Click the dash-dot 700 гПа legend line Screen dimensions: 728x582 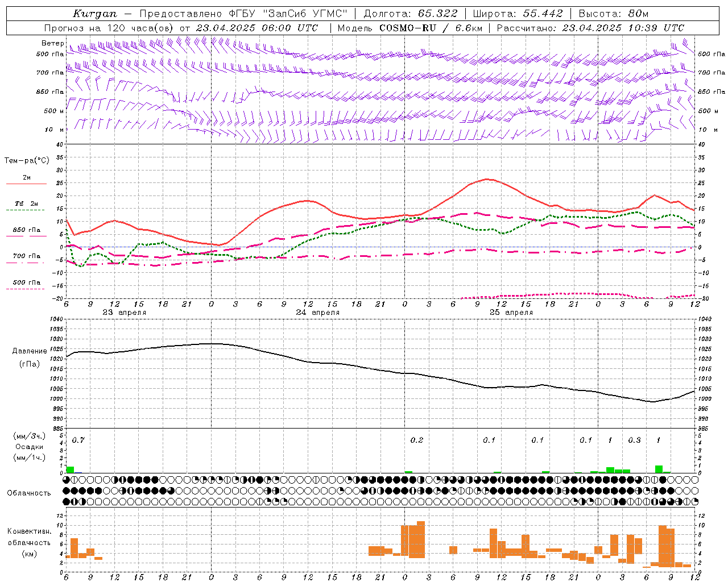[x=26, y=263]
